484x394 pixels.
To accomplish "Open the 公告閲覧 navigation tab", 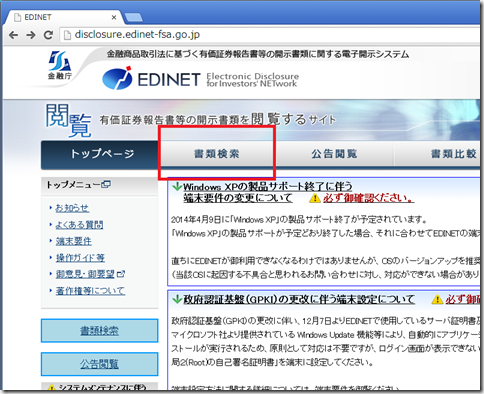I will (x=335, y=154).
